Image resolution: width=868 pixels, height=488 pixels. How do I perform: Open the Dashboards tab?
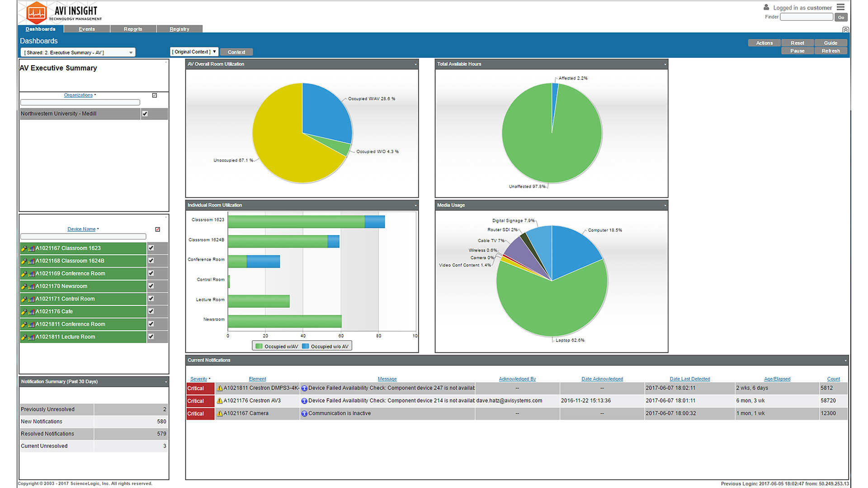click(x=41, y=29)
